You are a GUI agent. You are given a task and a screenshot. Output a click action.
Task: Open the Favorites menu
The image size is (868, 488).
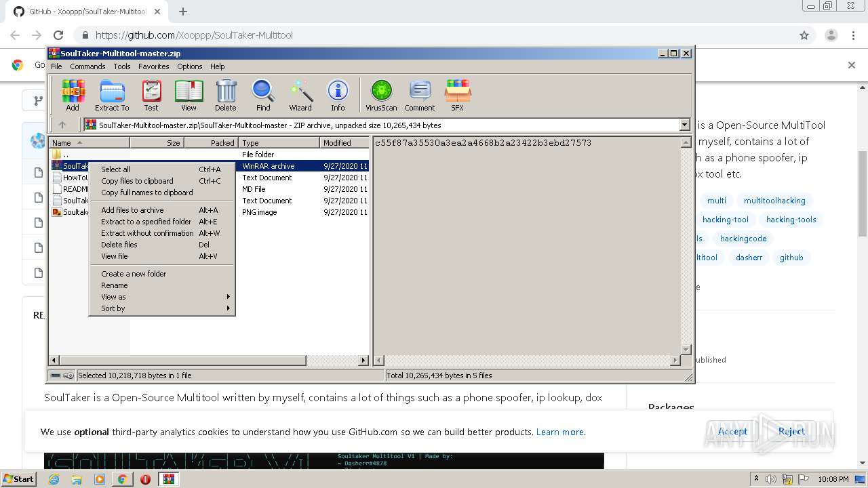[x=154, y=66]
